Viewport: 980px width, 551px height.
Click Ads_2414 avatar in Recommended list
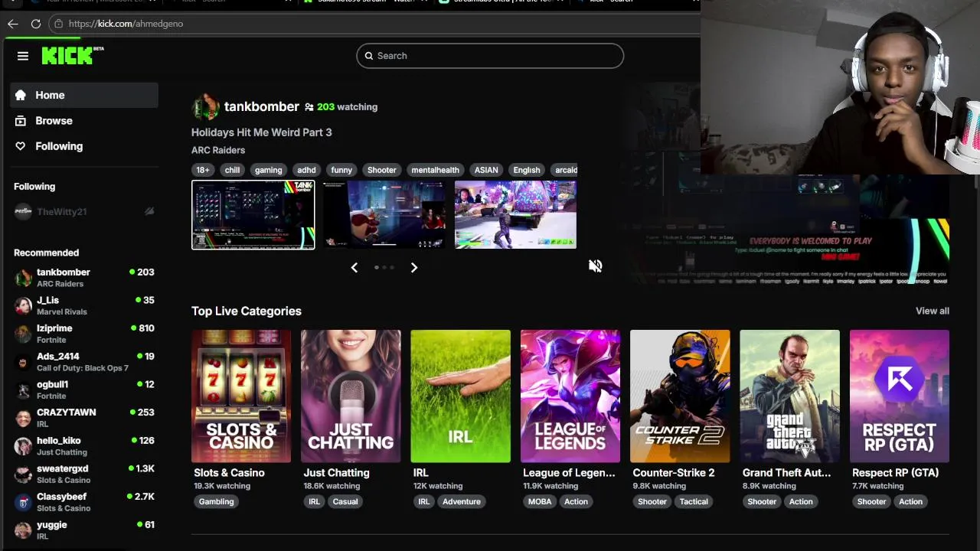point(23,361)
